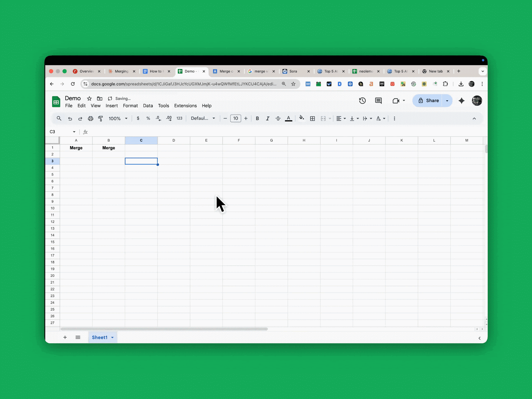Screen dimensions: 532x399
Task: Open the Data menu item
Action: [x=148, y=106]
